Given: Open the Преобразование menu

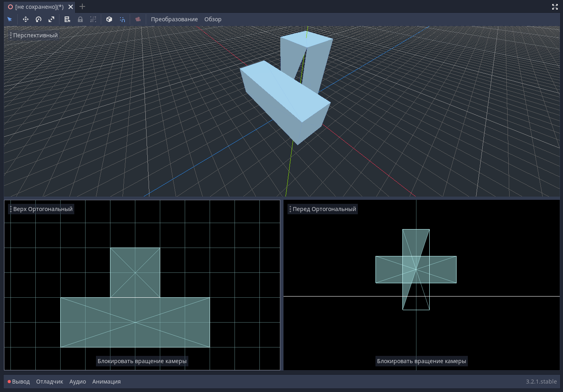Looking at the screenshot, I should (x=174, y=19).
